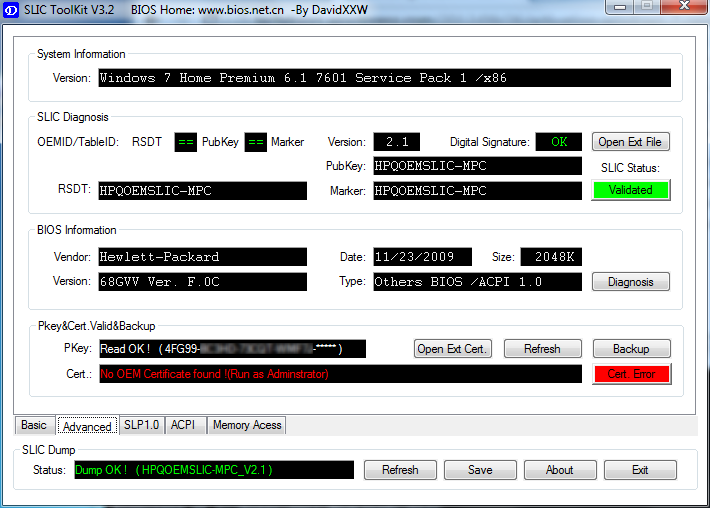Image resolution: width=710 pixels, height=508 pixels.
Task: Click the Backup button
Action: click(x=631, y=349)
